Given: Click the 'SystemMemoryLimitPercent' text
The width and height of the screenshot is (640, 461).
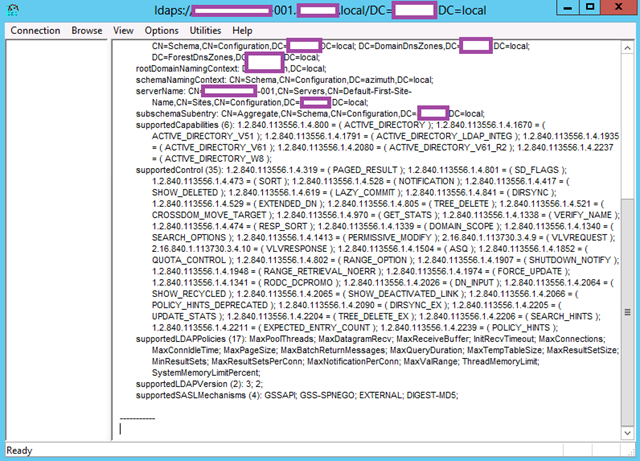Looking at the screenshot, I should (x=205, y=373).
